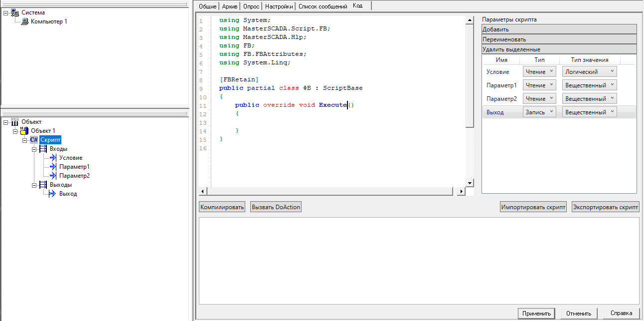Click the Объект root tree icon

tap(15, 122)
